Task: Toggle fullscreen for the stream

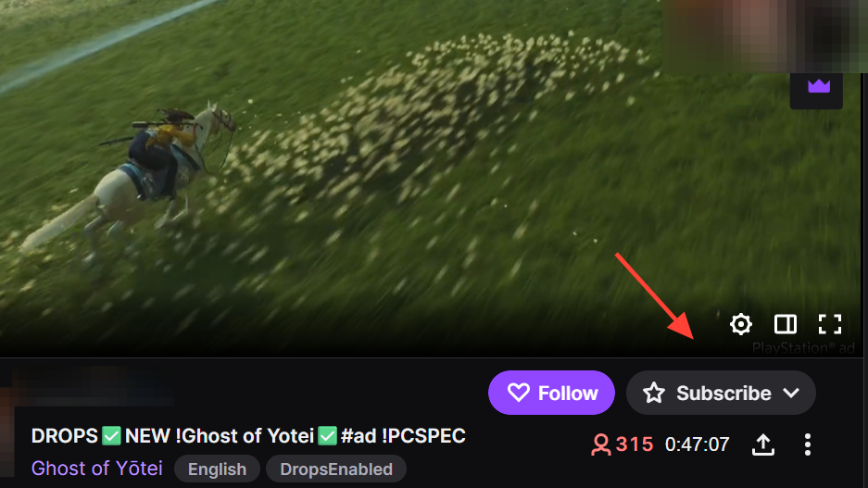Action: pos(830,324)
